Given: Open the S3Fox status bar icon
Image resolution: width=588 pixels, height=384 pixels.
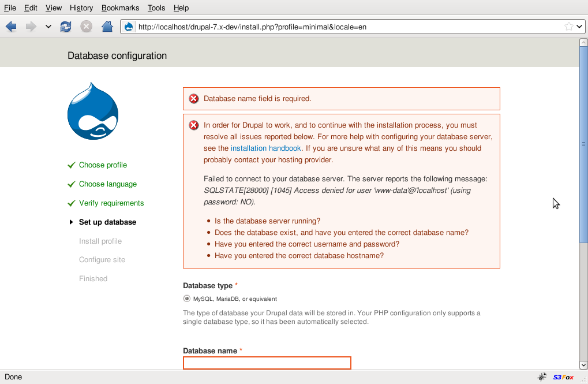Looking at the screenshot, I should [563, 377].
